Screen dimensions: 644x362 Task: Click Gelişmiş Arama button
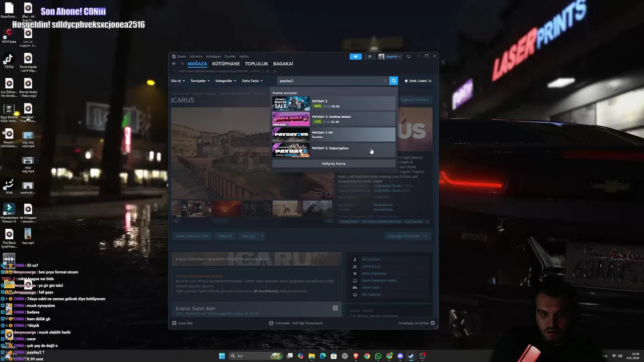[334, 163]
